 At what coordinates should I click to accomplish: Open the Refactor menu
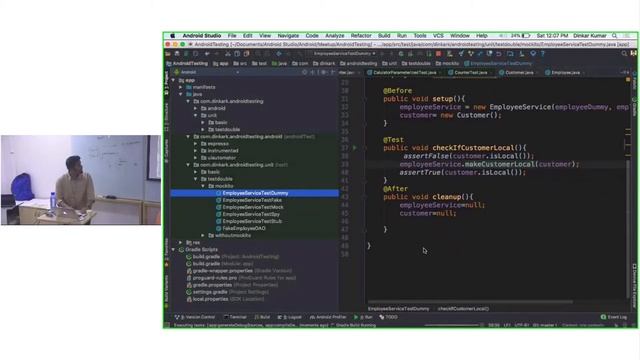click(361, 36)
